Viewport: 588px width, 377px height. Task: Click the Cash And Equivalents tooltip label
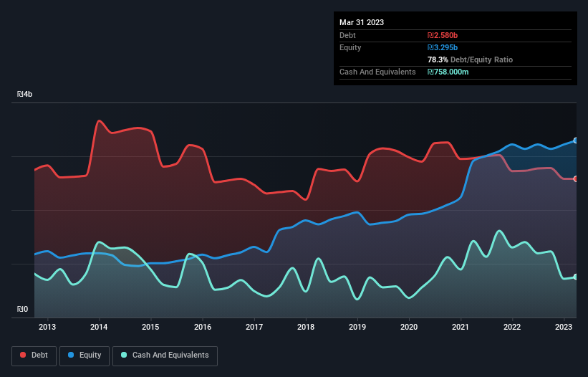tap(377, 72)
